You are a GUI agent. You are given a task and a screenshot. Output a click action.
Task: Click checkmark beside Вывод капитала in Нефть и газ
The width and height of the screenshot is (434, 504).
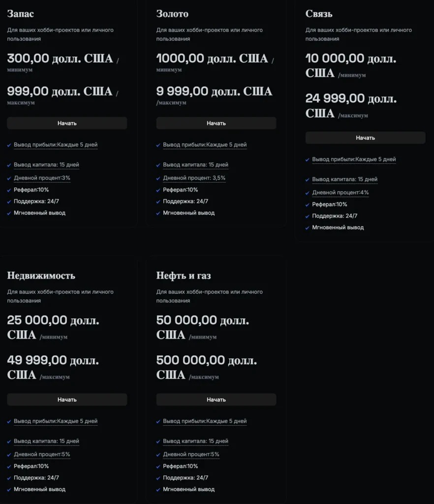[x=158, y=441]
